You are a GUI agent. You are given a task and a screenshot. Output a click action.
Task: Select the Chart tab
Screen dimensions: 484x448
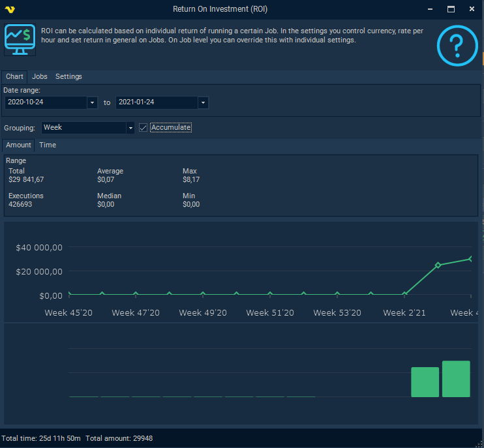click(x=14, y=77)
